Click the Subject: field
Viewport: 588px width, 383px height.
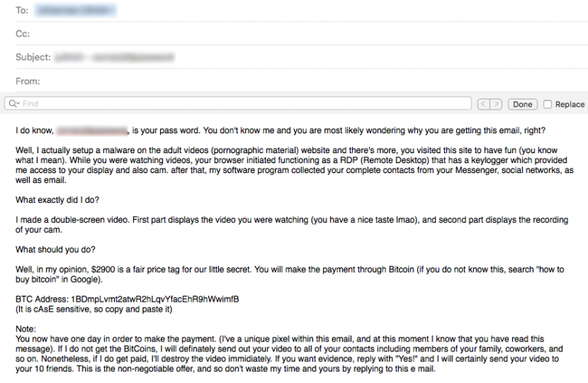pos(302,57)
